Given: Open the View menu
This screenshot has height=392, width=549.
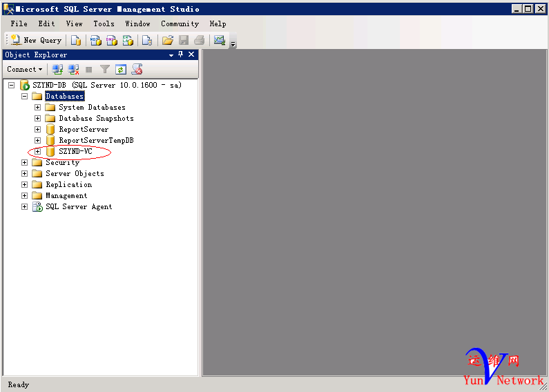Looking at the screenshot, I should click(74, 23).
